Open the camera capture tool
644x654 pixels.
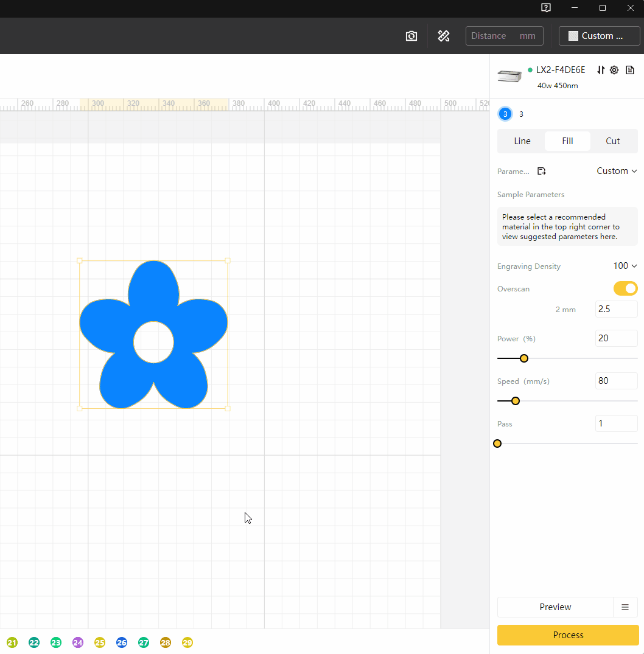(x=411, y=36)
